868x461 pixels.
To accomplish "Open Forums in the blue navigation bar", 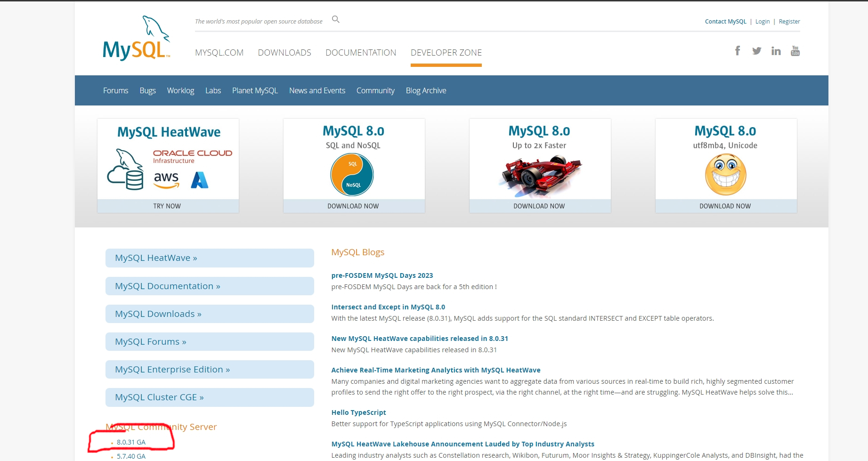I will 116,90.
